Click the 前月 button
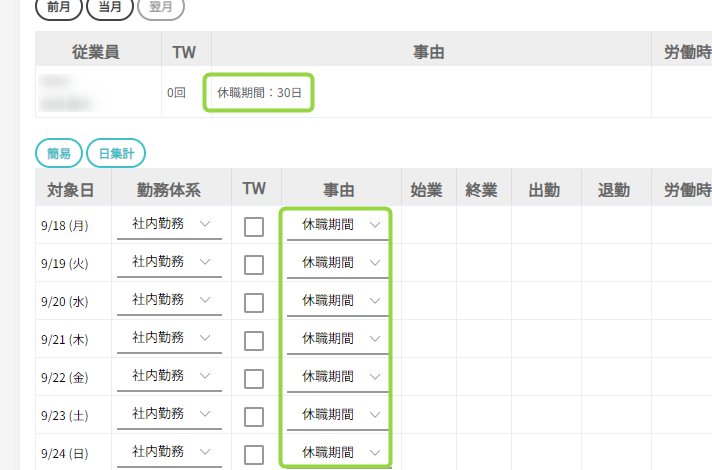 pos(59,6)
